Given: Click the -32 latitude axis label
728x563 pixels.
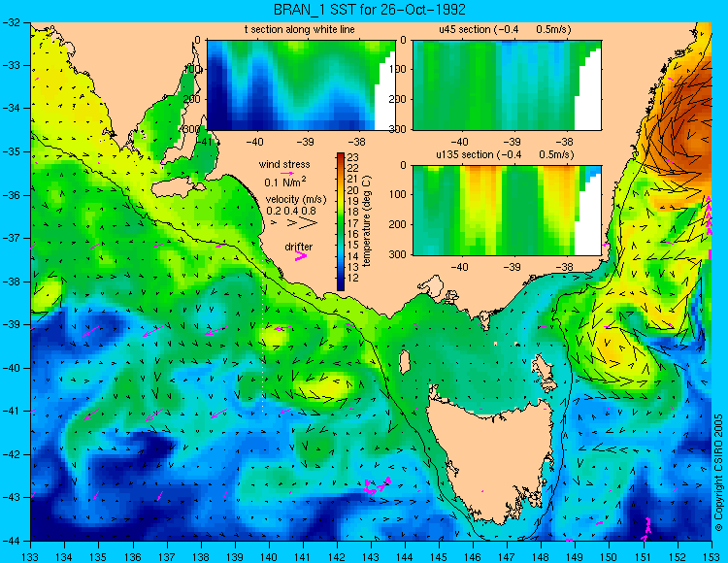Looking at the screenshot, I should 12,21.
